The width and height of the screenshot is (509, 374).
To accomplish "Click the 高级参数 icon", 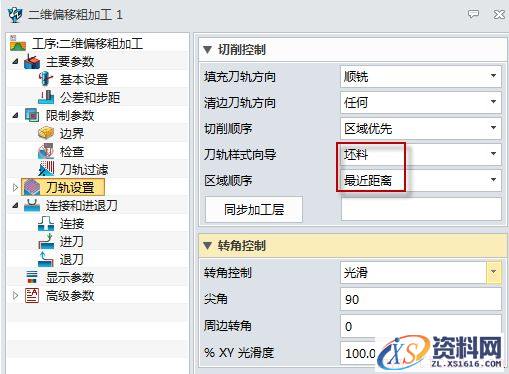I will [32, 295].
